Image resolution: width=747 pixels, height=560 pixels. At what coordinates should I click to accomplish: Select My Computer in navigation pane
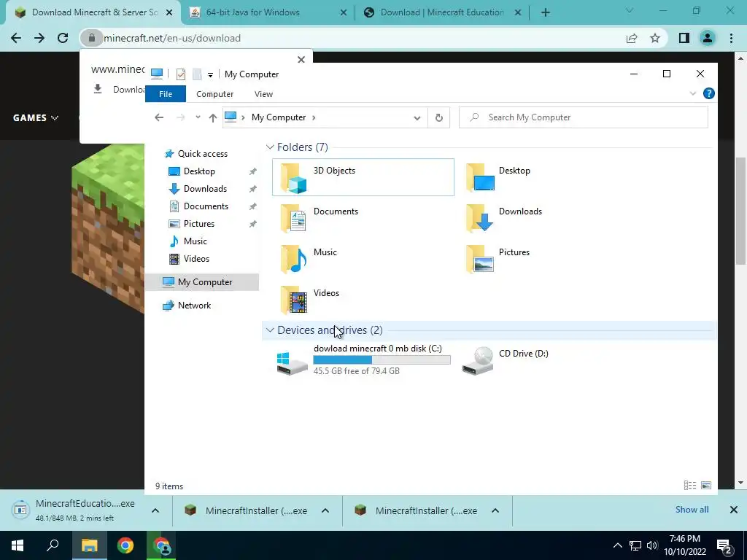pyautogui.click(x=202, y=282)
